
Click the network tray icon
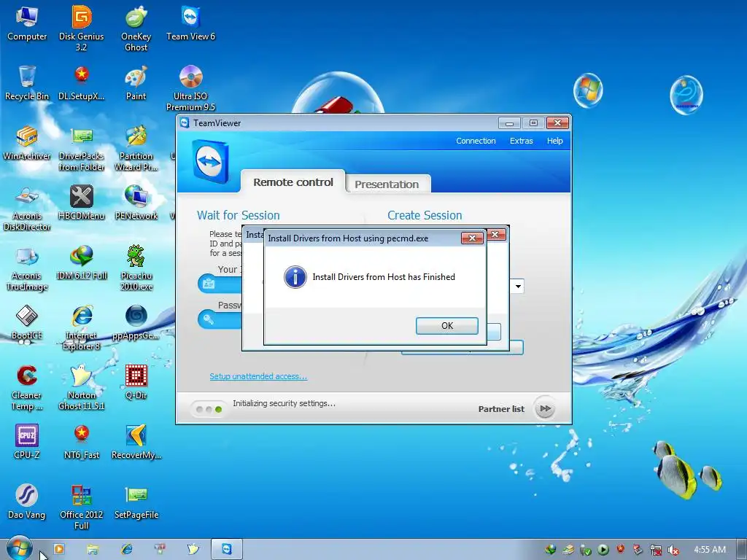pyautogui.click(x=656, y=550)
